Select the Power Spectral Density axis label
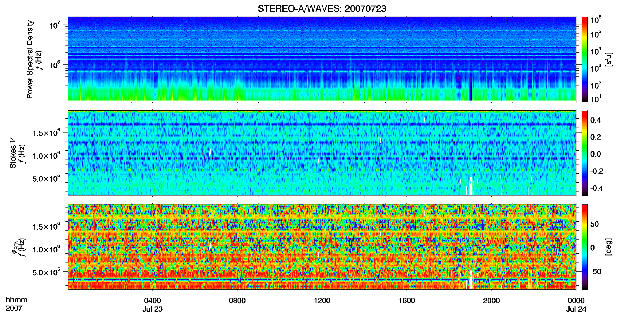This screenshot has height=332, width=644. click(30, 59)
